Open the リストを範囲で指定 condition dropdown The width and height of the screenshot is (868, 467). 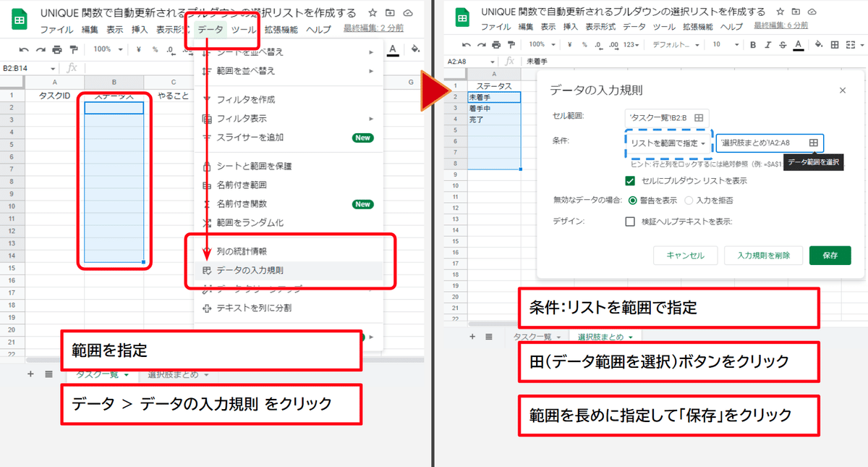pos(668,143)
